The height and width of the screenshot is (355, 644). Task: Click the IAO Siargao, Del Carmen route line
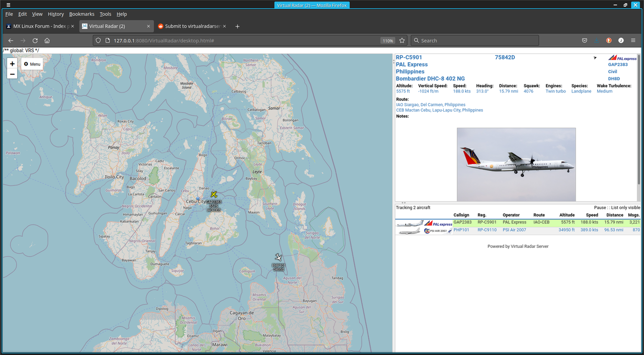pyautogui.click(x=431, y=105)
